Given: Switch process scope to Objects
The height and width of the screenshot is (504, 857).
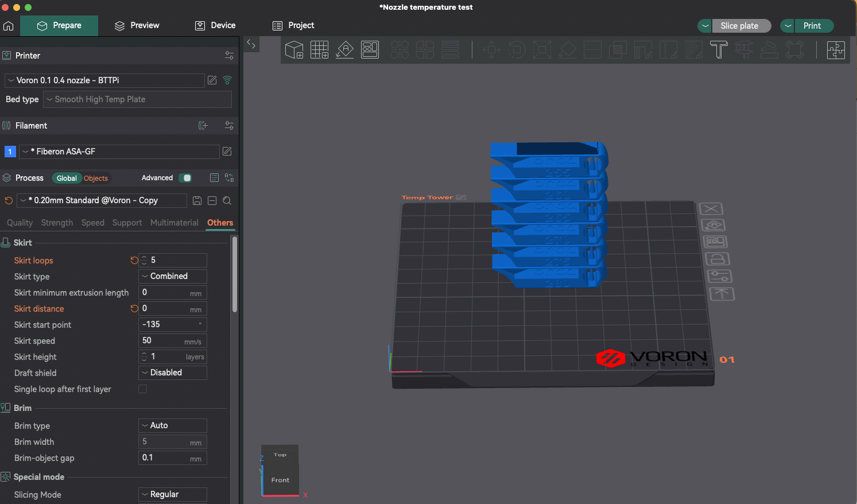Looking at the screenshot, I should [x=96, y=179].
